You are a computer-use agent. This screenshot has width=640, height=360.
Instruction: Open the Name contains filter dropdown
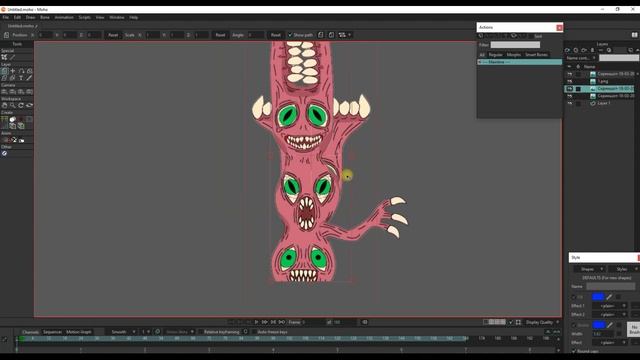coord(581,58)
